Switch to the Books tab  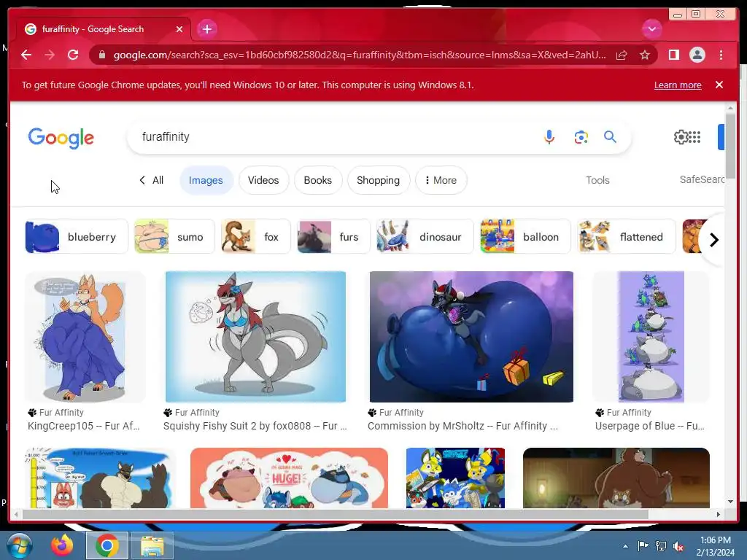(x=318, y=180)
